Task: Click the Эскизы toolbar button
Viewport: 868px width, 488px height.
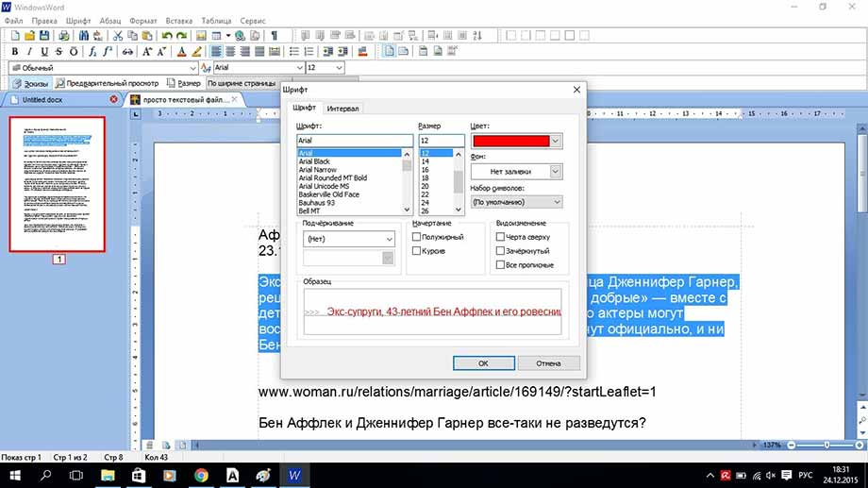Action: pos(30,83)
